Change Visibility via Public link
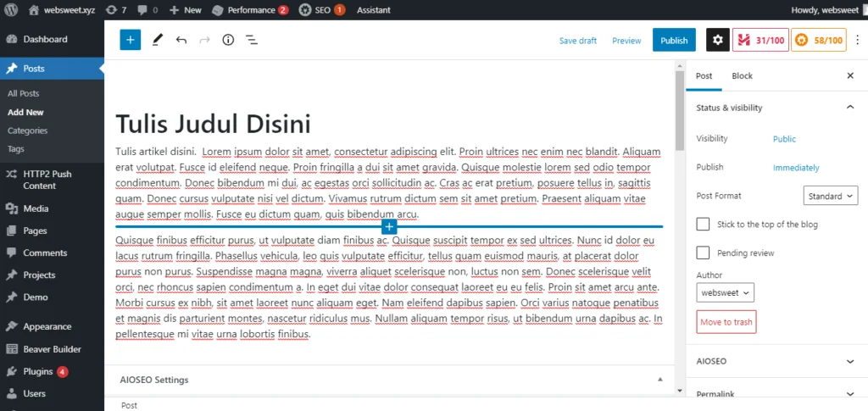The height and width of the screenshot is (411, 868). click(784, 139)
